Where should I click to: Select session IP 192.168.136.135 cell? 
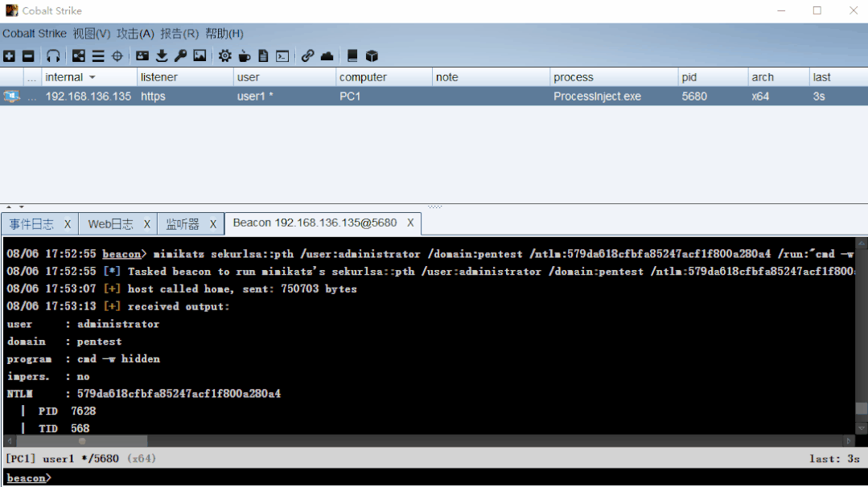(88, 96)
